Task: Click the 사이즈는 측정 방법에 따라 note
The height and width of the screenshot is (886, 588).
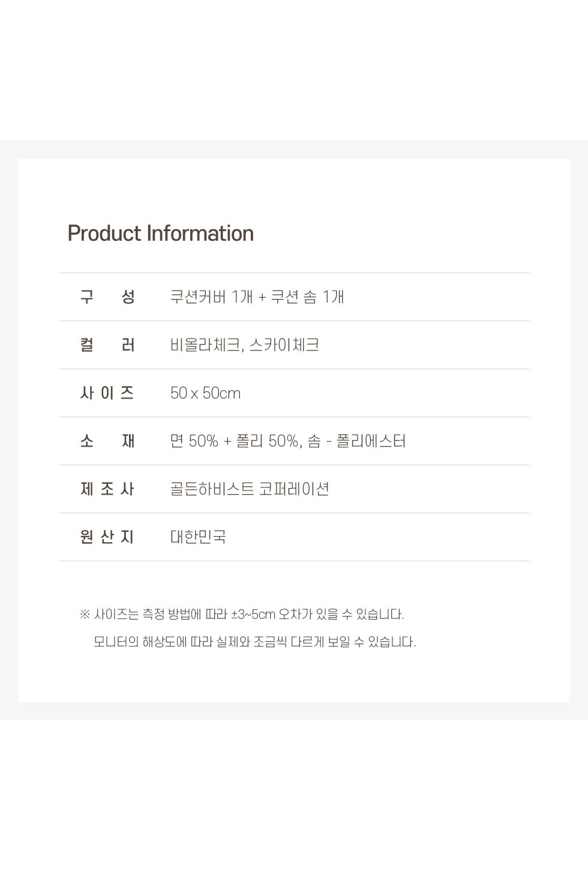Action: 160,615
